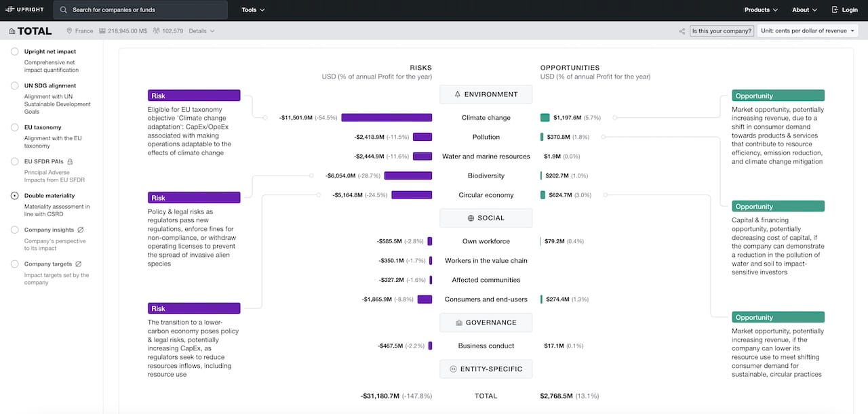
Task: Open the revenue unit dropdown
Action: [807, 30]
